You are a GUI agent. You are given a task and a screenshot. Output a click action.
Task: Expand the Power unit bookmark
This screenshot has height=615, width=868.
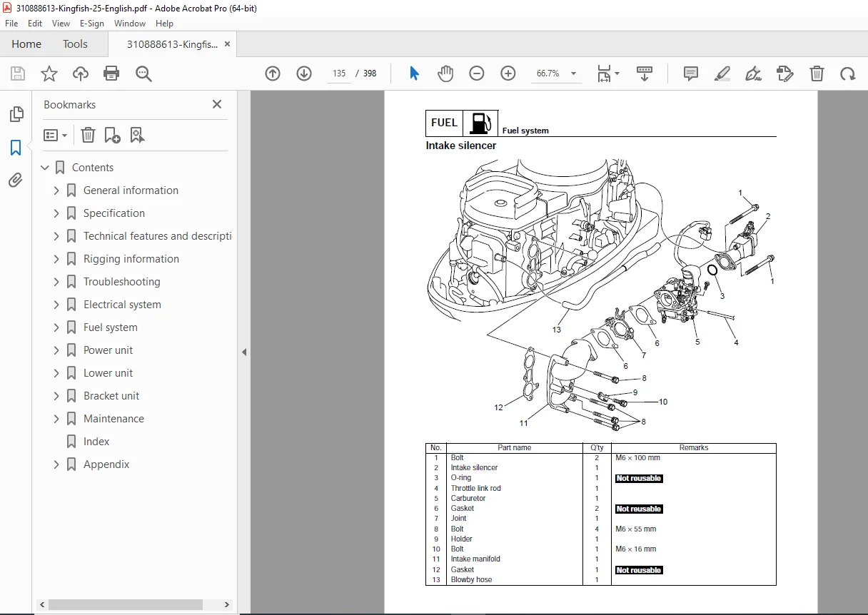click(56, 350)
